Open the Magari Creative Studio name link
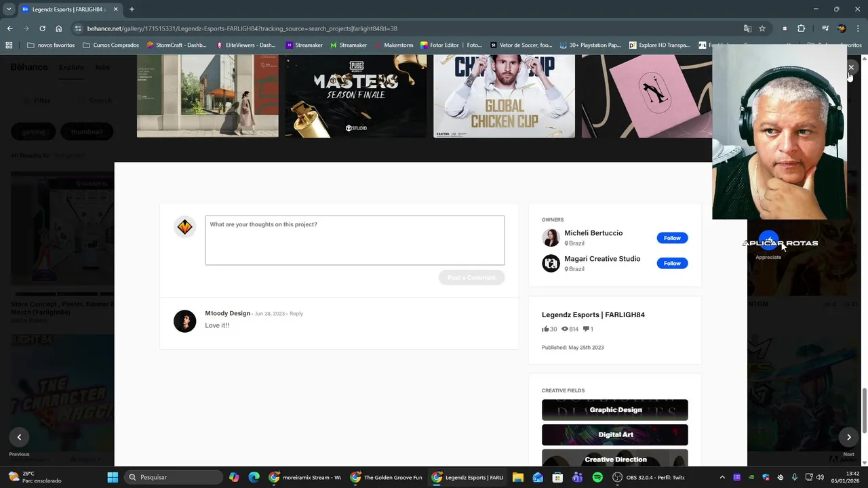This screenshot has height=488, width=868. point(602,258)
